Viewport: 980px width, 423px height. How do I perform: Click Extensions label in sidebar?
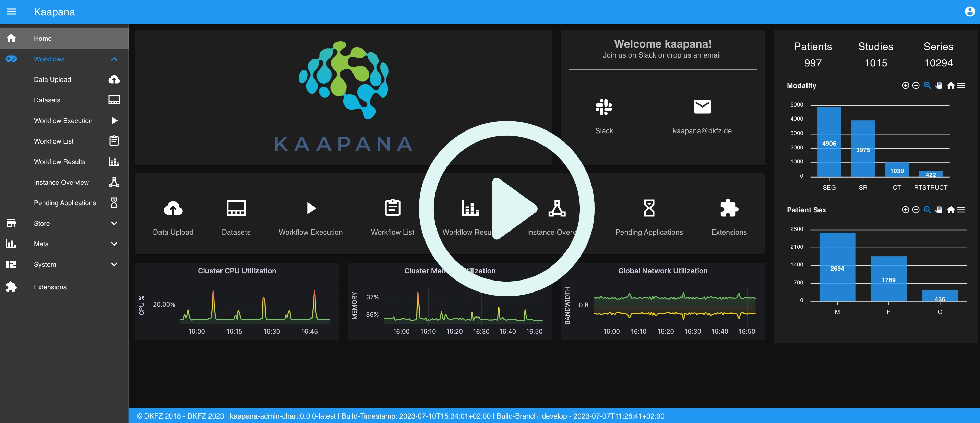coord(50,287)
